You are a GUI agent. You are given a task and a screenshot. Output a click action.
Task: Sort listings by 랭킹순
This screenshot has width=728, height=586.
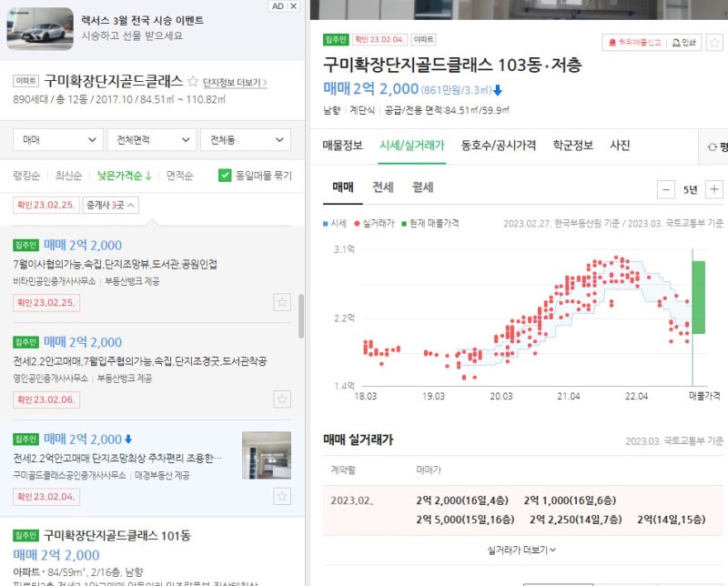pyautogui.click(x=26, y=176)
